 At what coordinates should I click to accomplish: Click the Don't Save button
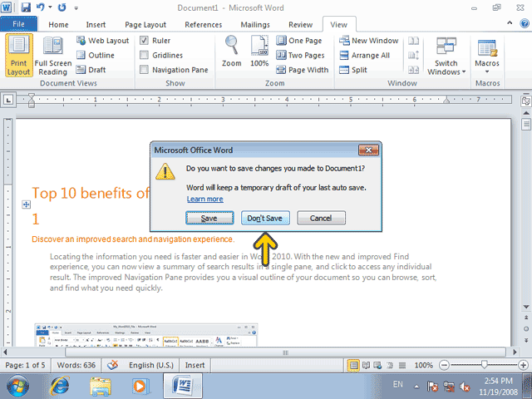tap(265, 218)
